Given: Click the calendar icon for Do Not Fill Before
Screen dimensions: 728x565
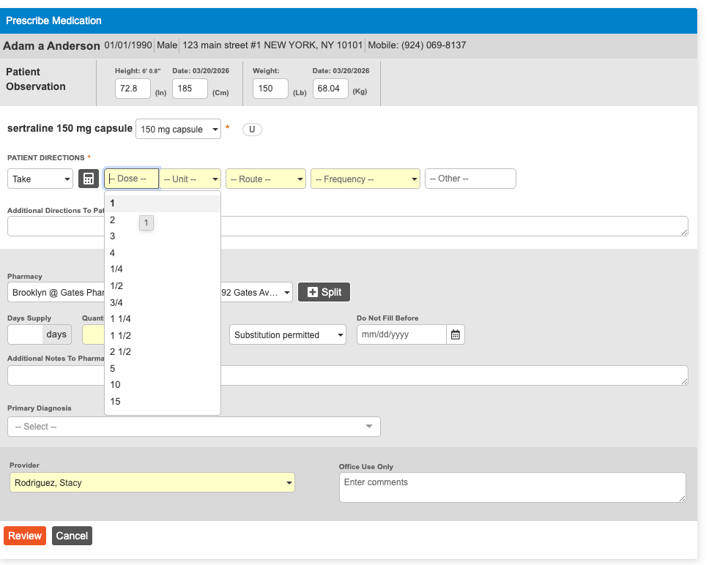Looking at the screenshot, I should (x=456, y=334).
